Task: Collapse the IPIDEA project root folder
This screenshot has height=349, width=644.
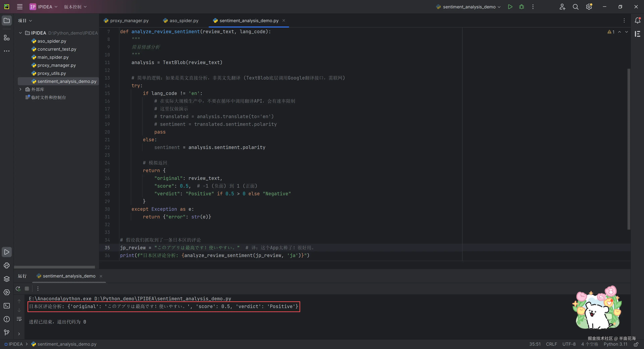Action: point(20,33)
